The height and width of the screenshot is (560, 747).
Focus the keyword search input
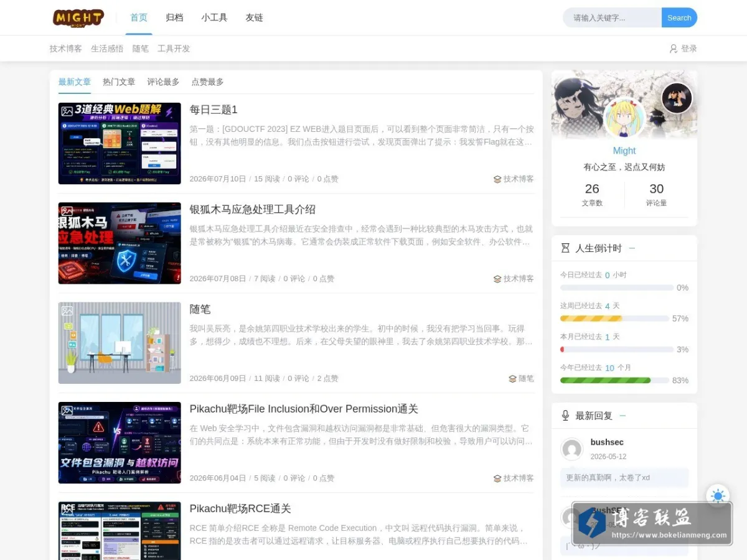click(x=613, y=17)
